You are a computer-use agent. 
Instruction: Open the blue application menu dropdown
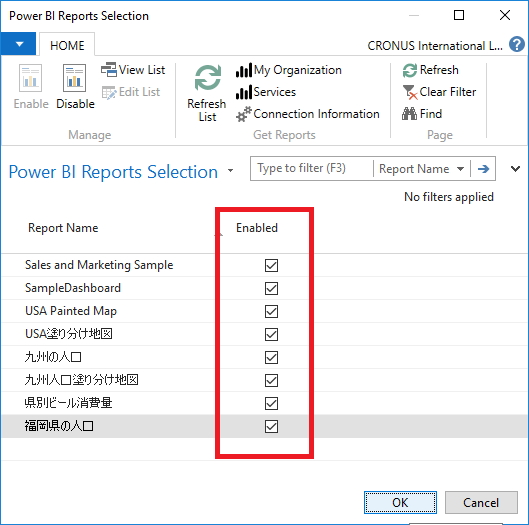tap(18, 44)
